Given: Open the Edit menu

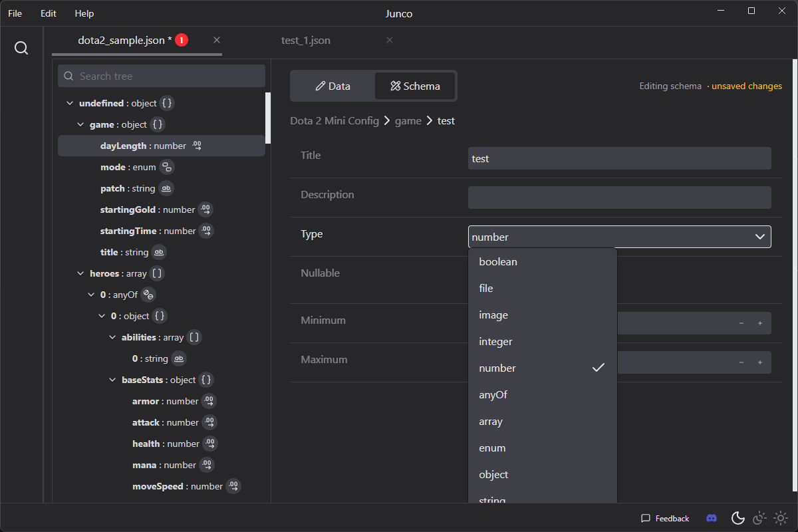Looking at the screenshot, I should (49, 13).
